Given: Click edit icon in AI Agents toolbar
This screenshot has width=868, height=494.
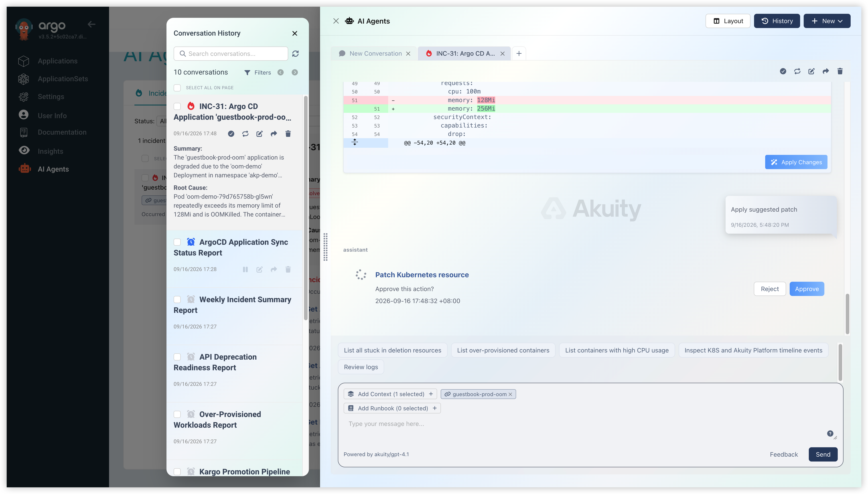Looking at the screenshot, I should pos(811,71).
